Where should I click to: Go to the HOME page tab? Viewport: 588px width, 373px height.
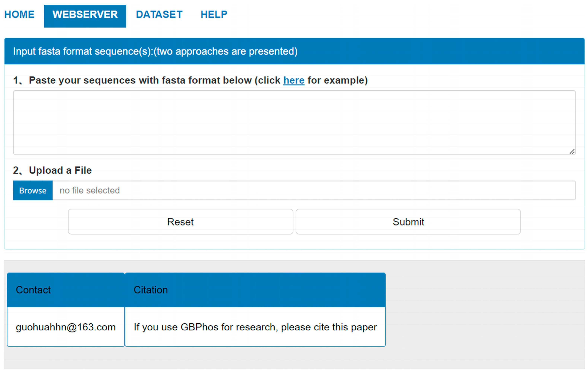(19, 15)
